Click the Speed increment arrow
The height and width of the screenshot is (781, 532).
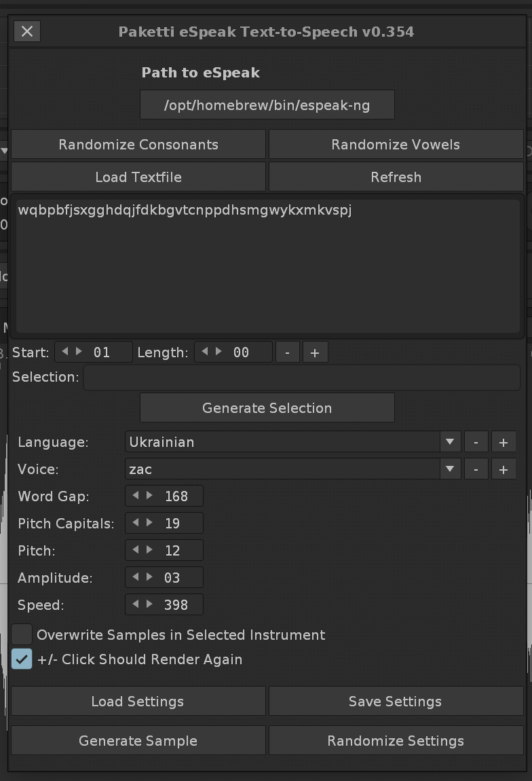click(x=149, y=604)
